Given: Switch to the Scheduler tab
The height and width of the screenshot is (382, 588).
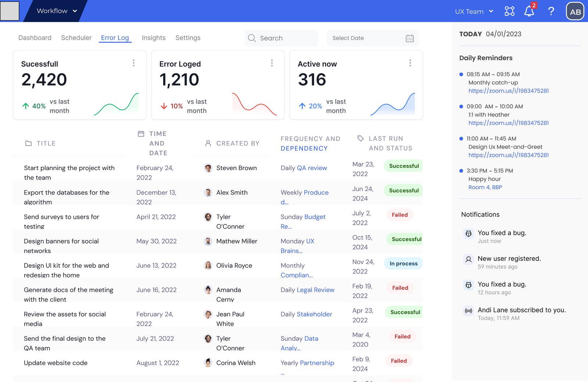Looking at the screenshot, I should (x=76, y=38).
